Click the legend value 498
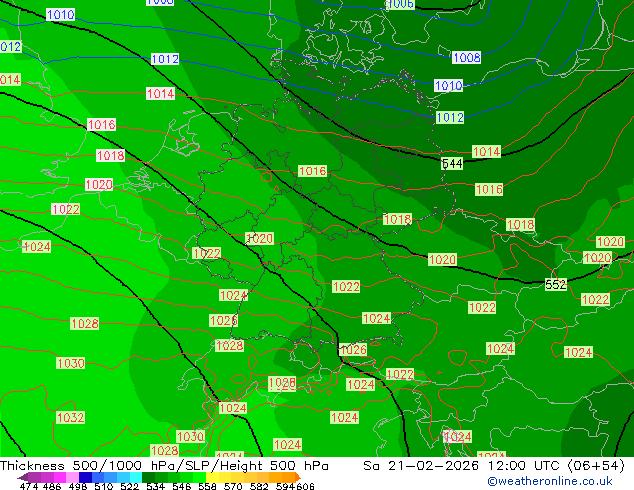The height and width of the screenshot is (490, 634). [x=78, y=486]
